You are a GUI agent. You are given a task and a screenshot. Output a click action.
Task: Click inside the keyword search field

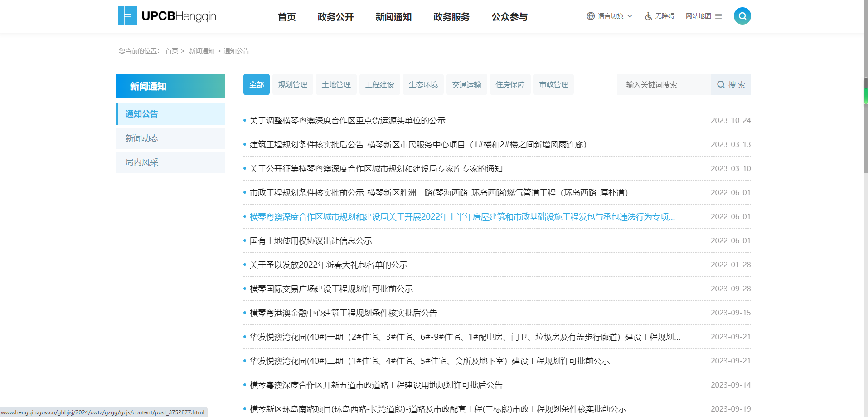[664, 84]
